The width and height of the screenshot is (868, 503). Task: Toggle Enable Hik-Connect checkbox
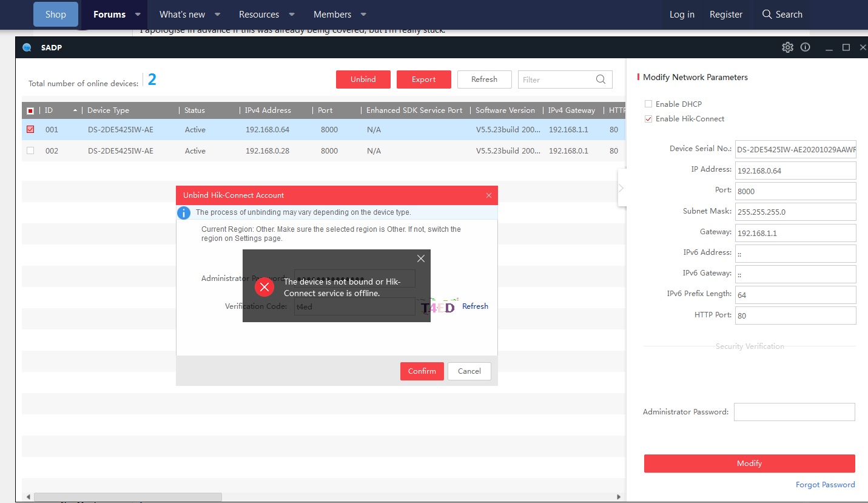click(648, 119)
